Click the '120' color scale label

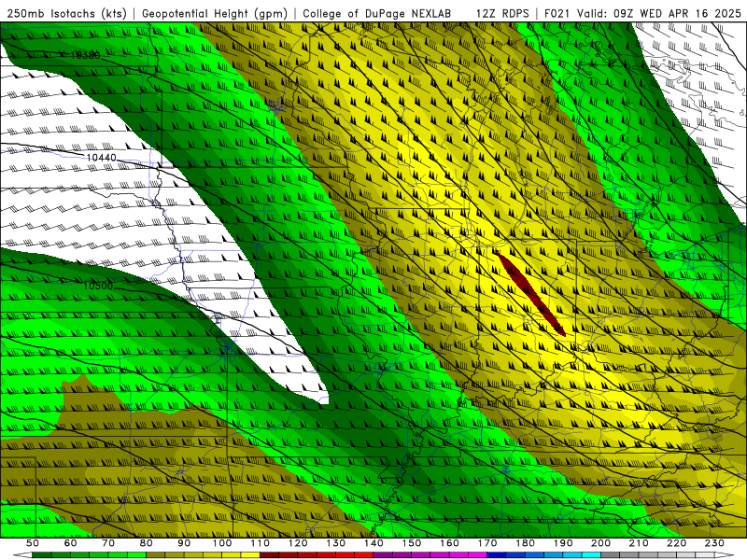tap(298, 543)
